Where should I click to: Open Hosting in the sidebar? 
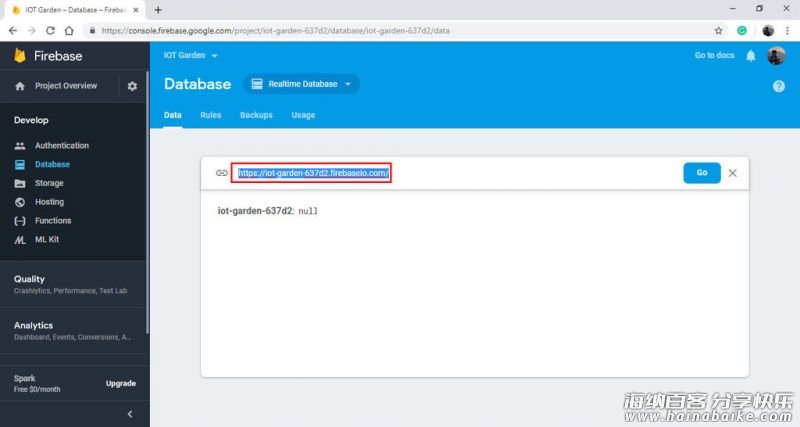tap(49, 202)
